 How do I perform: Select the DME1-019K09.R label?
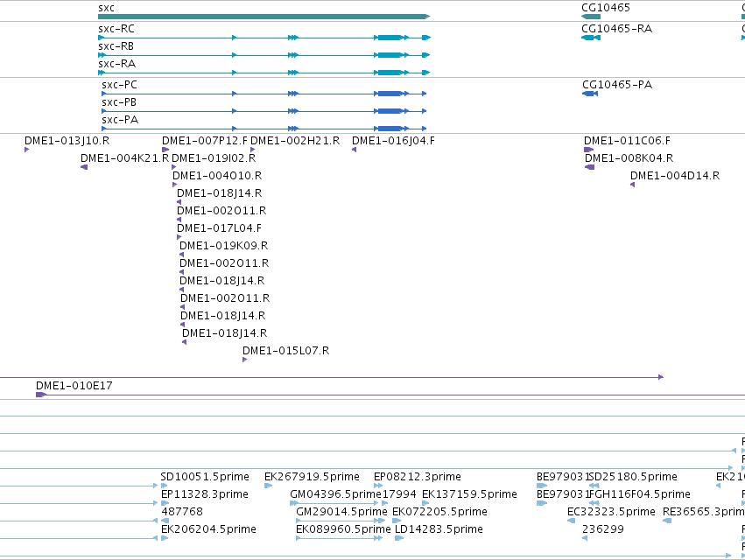point(223,246)
